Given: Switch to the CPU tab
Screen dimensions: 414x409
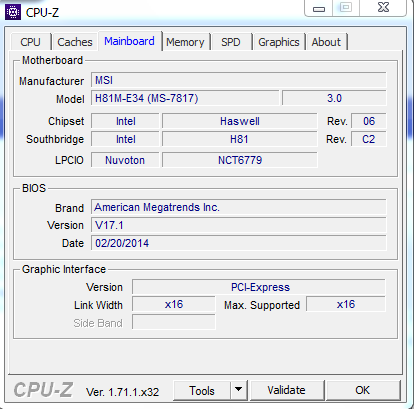Looking at the screenshot, I should pyautogui.click(x=31, y=42).
